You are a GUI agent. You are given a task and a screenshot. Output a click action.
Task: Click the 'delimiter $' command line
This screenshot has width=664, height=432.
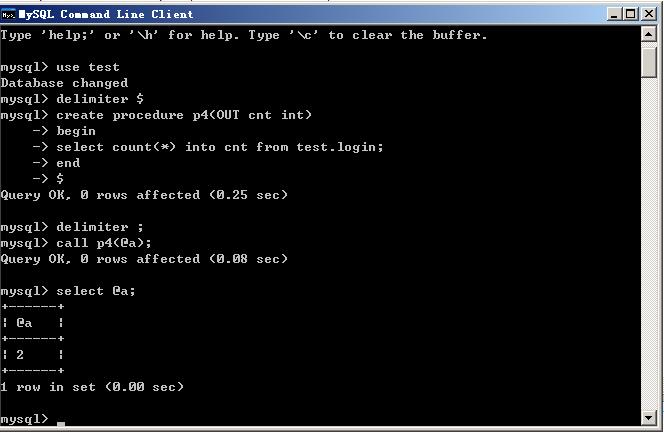[x=72, y=99]
